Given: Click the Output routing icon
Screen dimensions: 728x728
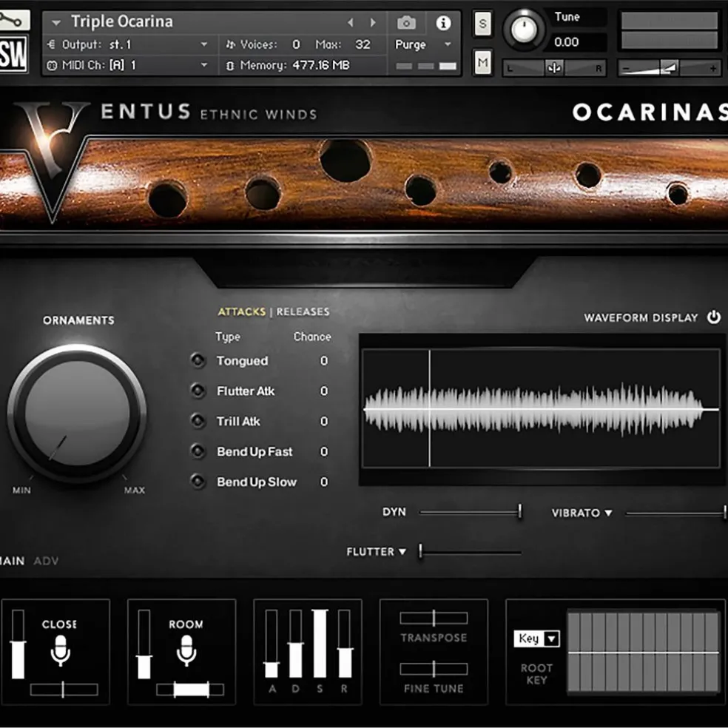Looking at the screenshot, I should [x=52, y=44].
